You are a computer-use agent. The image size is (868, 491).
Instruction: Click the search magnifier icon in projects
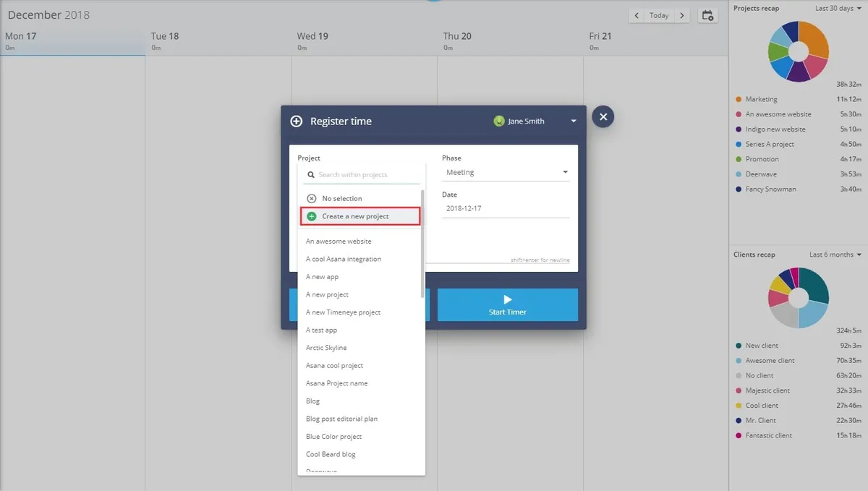click(311, 175)
